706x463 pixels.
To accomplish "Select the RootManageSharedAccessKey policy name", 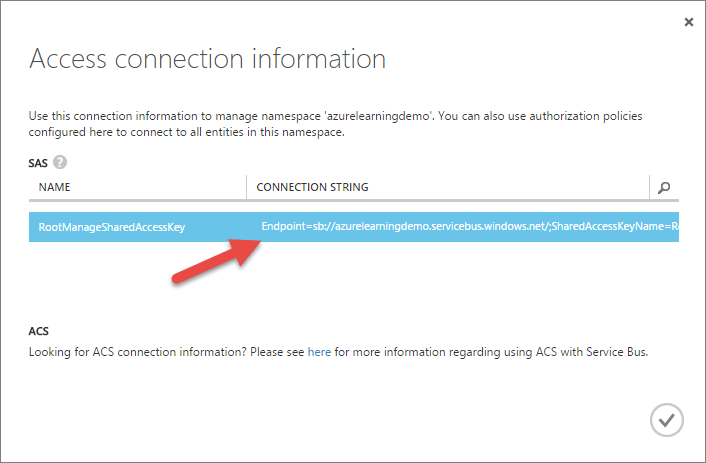I will (112, 227).
